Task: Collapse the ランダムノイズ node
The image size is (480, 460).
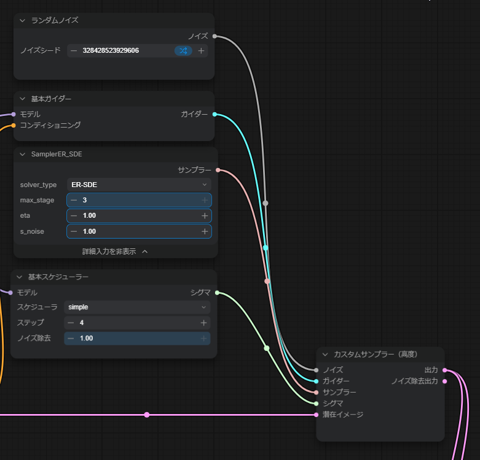Action: coord(22,20)
